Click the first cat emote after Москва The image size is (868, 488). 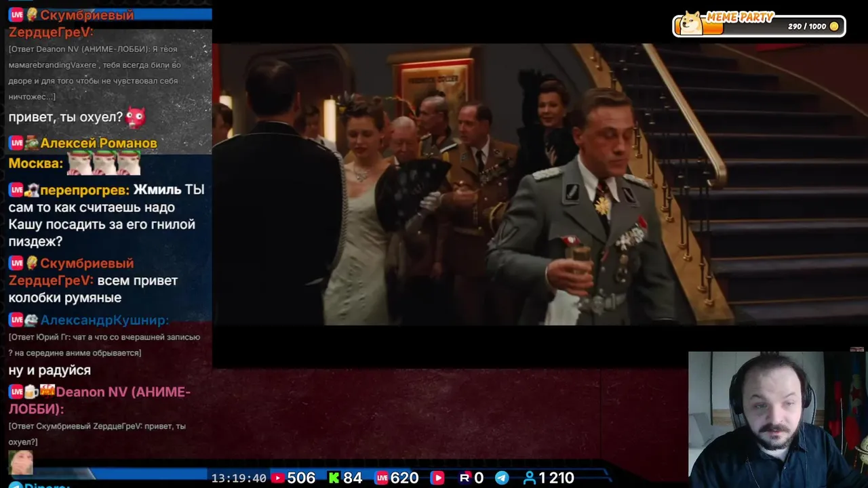click(x=79, y=163)
